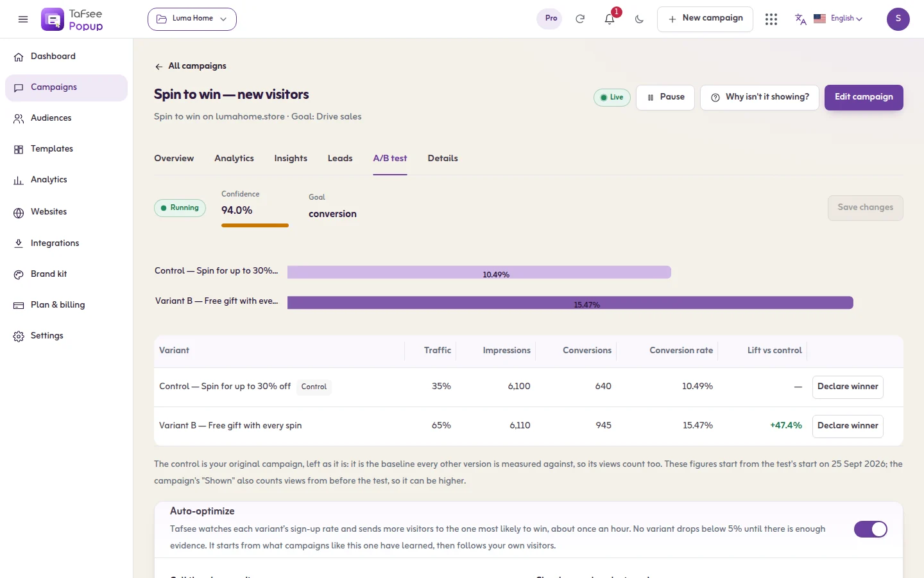
Task: Toggle dark mode moon icon
Action: (639, 19)
